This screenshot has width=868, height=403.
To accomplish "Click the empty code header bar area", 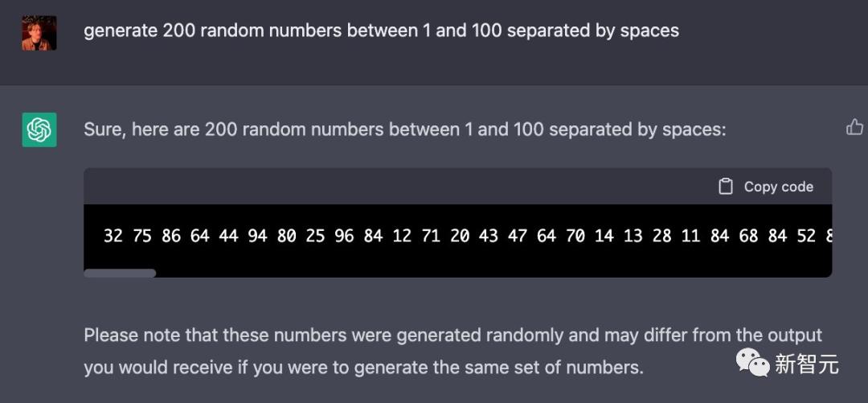I will click(x=402, y=187).
